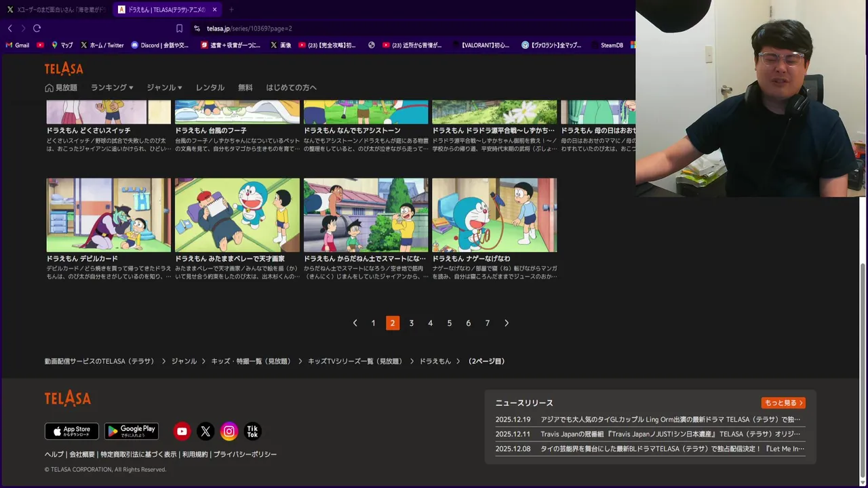Click the ドラえもん なんでもアシストーン title

click(x=352, y=130)
